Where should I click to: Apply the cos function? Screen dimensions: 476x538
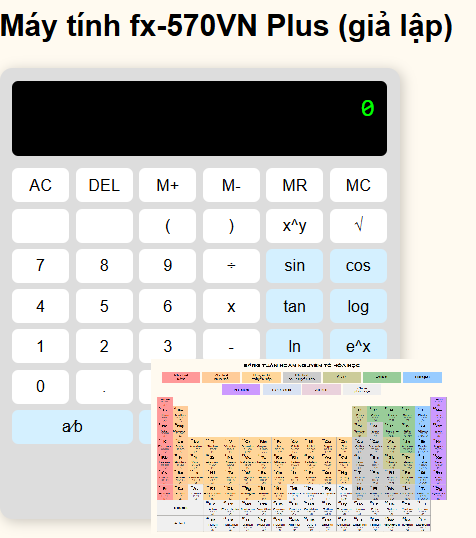point(358,266)
